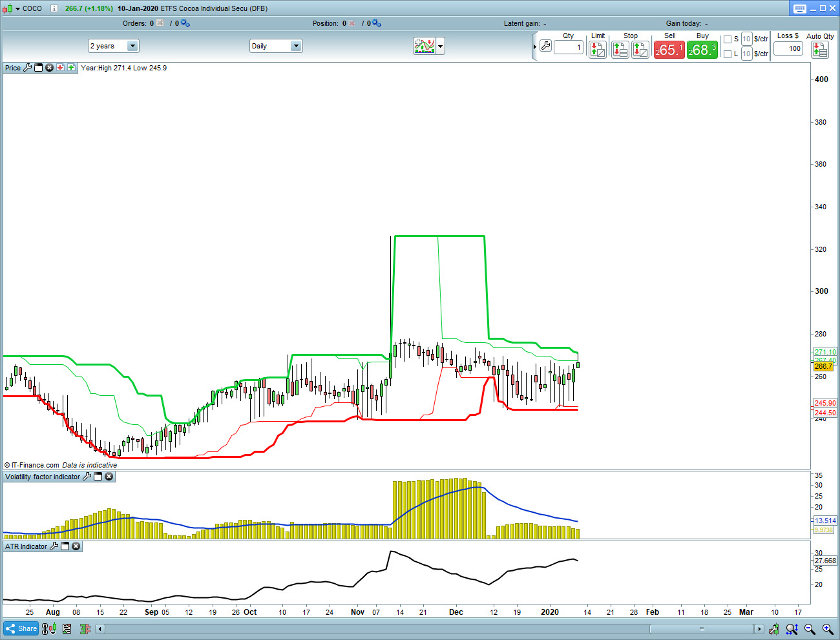Screen dimensions: 840x640
Task: Expand the indicators icon dropdown arrow
Action: [441, 46]
